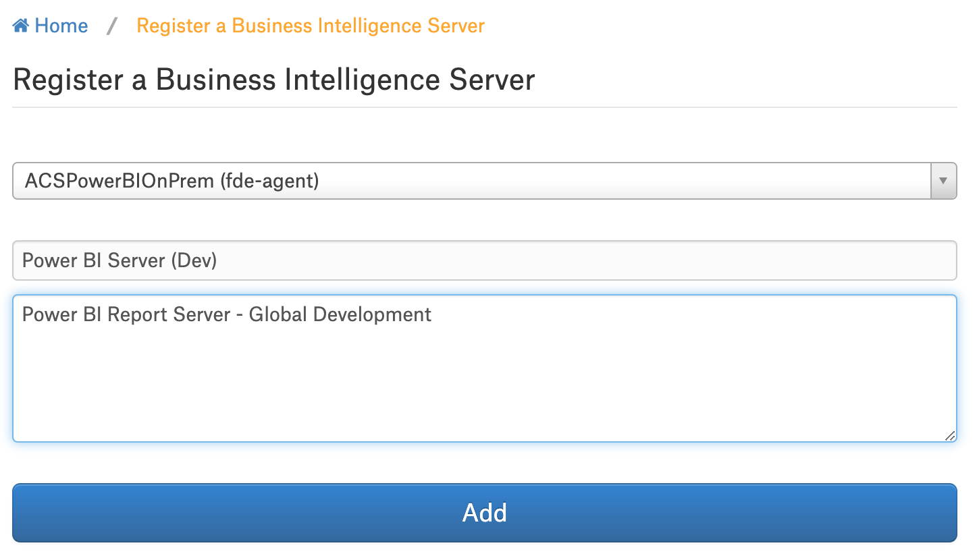This screenshot has height=560, width=979.
Task: Click the Add label text on the button
Action: (x=485, y=513)
